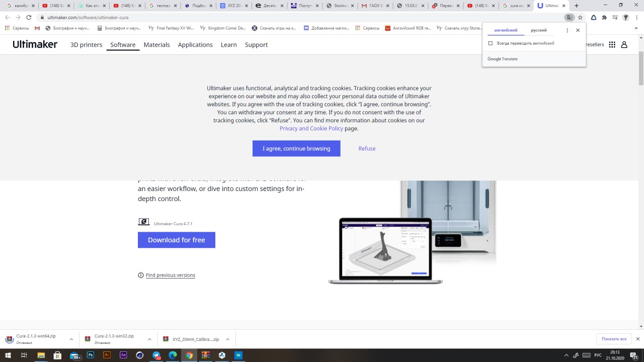Viewport: 644px width, 362px height.
Task: Select the 'русский' tab in translate popup
Action: click(x=539, y=30)
